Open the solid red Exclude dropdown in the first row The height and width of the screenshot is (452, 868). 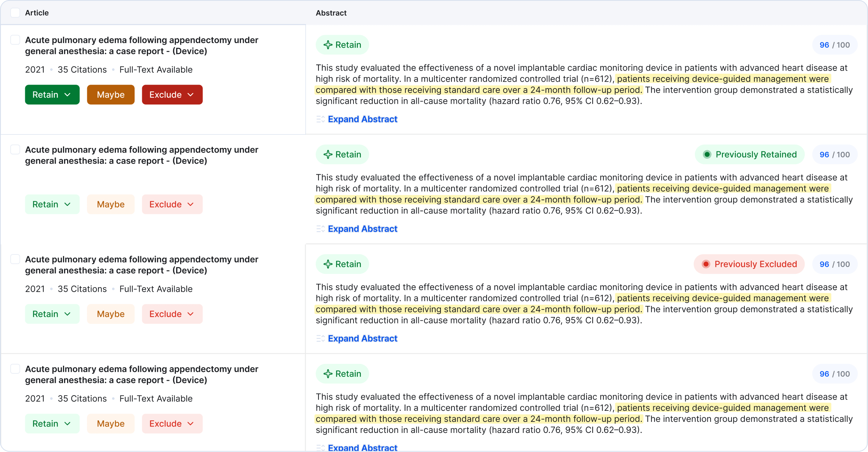(172, 95)
